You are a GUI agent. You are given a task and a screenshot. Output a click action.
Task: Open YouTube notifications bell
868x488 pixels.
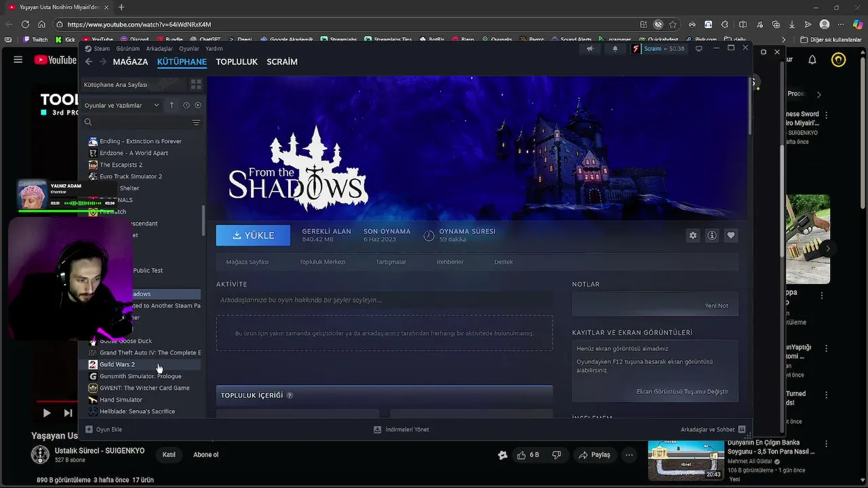812,60
